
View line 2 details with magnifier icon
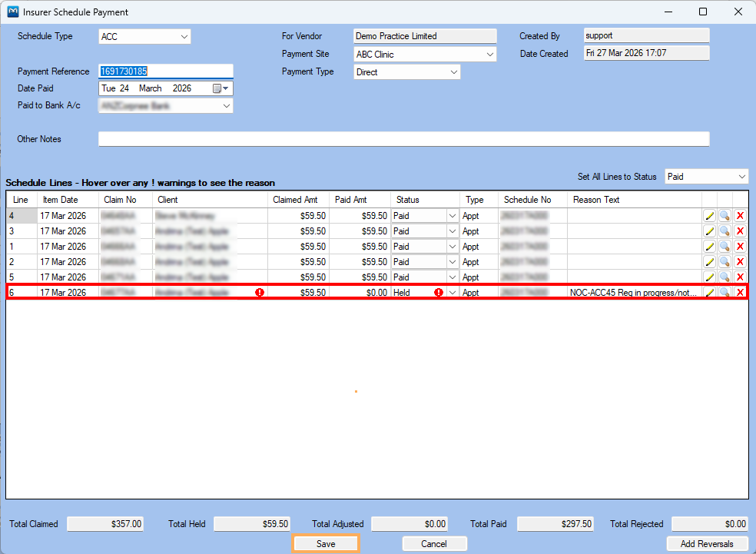click(724, 262)
